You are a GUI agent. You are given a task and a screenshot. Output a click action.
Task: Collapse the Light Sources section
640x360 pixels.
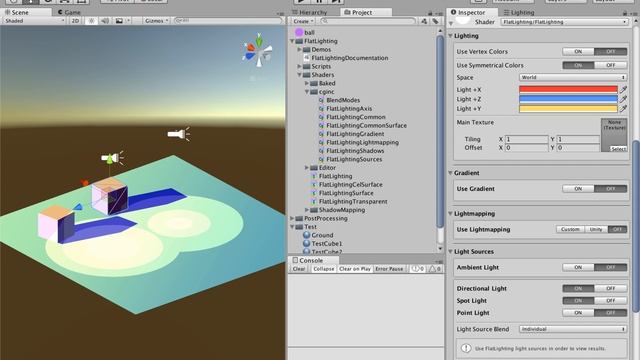(451, 251)
